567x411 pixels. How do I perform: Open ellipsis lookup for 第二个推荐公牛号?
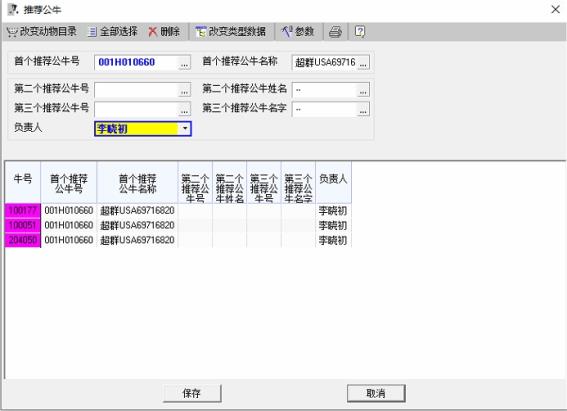coord(184,90)
